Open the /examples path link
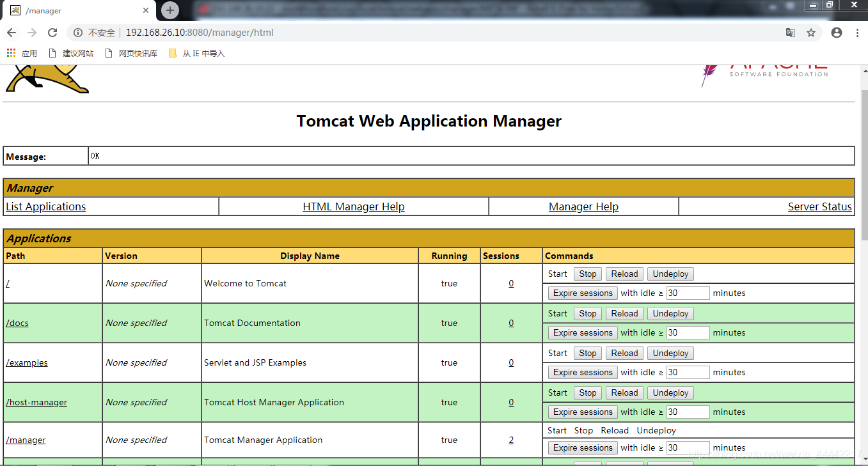Viewport: 868px width, 466px height. tap(27, 362)
